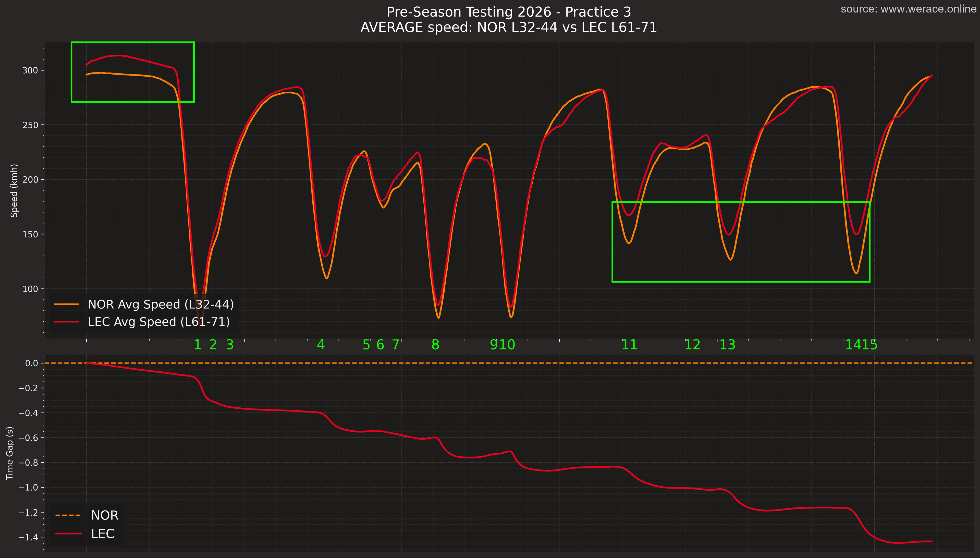Click the corner 4 marker label
The image size is (980, 558).
pyautogui.click(x=321, y=345)
